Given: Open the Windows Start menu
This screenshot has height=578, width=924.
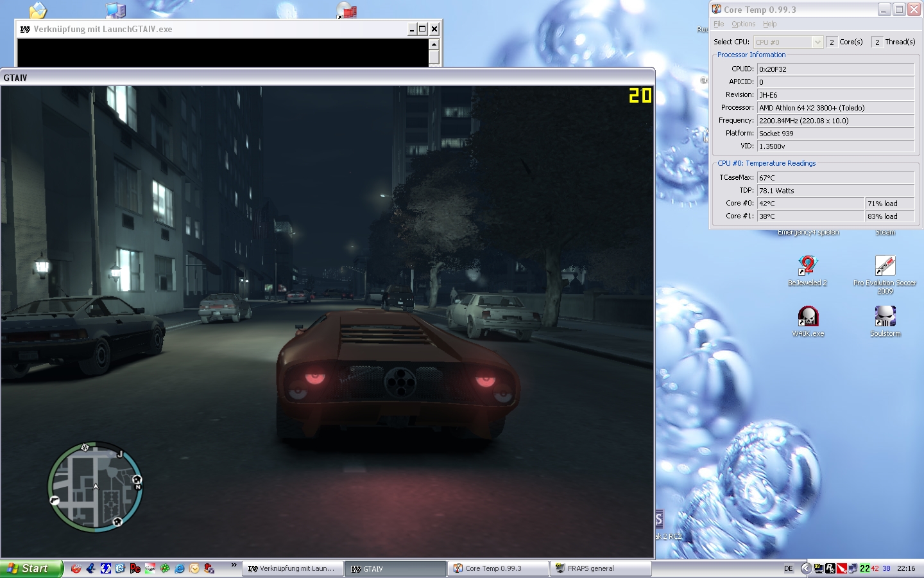Looking at the screenshot, I should point(31,568).
